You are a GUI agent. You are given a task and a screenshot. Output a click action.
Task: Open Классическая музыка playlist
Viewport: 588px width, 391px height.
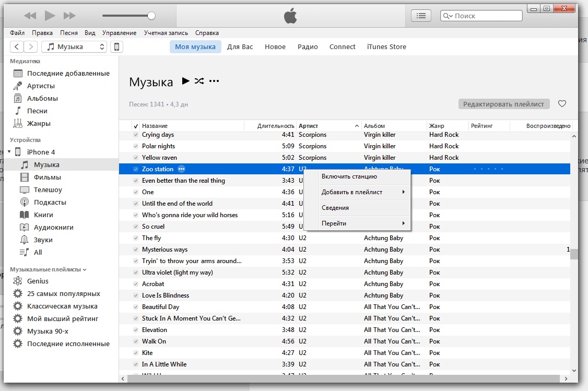62,306
